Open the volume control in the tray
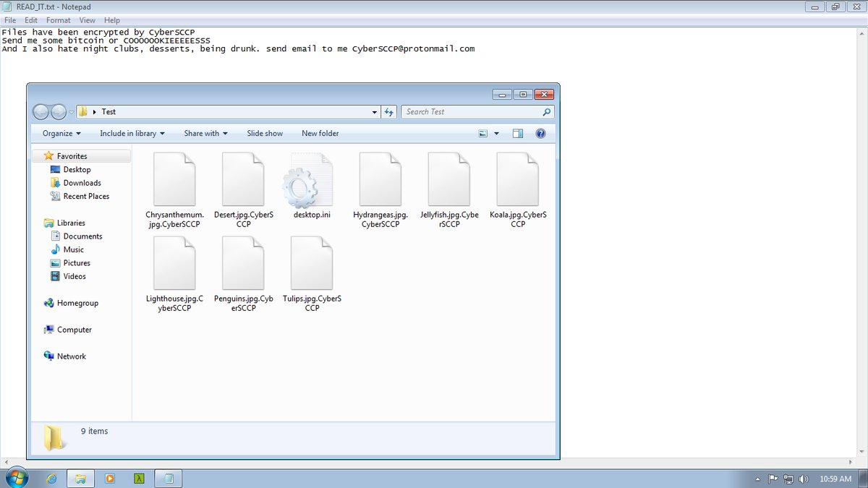The height and width of the screenshot is (488, 868). 803,479
